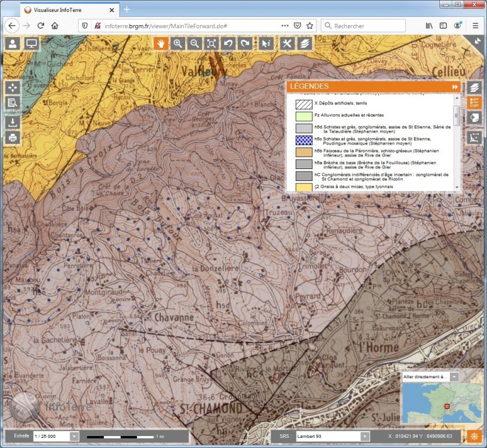Toggle the fullscreen display monitor icon
The height and width of the screenshot is (448, 487).
tap(31, 44)
